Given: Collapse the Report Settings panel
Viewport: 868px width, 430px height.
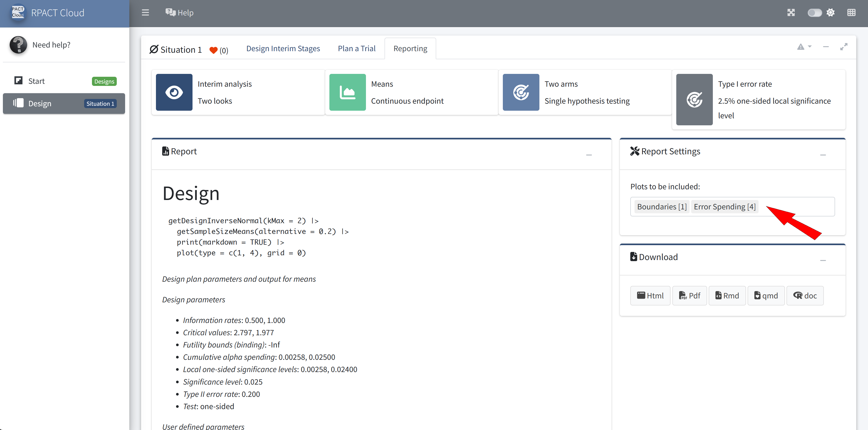Looking at the screenshot, I should [823, 155].
